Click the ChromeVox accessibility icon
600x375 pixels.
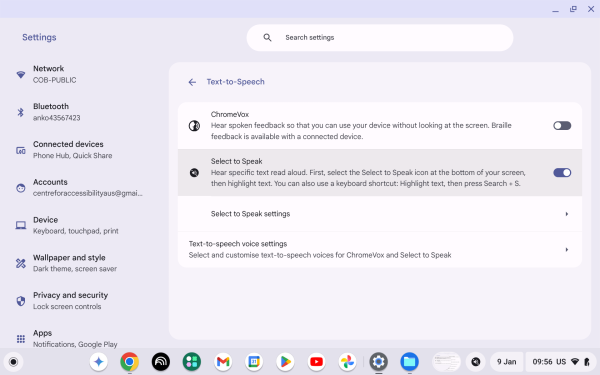(x=194, y=126)
